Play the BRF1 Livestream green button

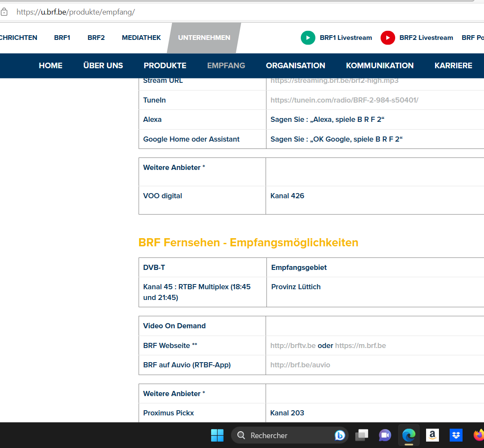click(308, 38)
